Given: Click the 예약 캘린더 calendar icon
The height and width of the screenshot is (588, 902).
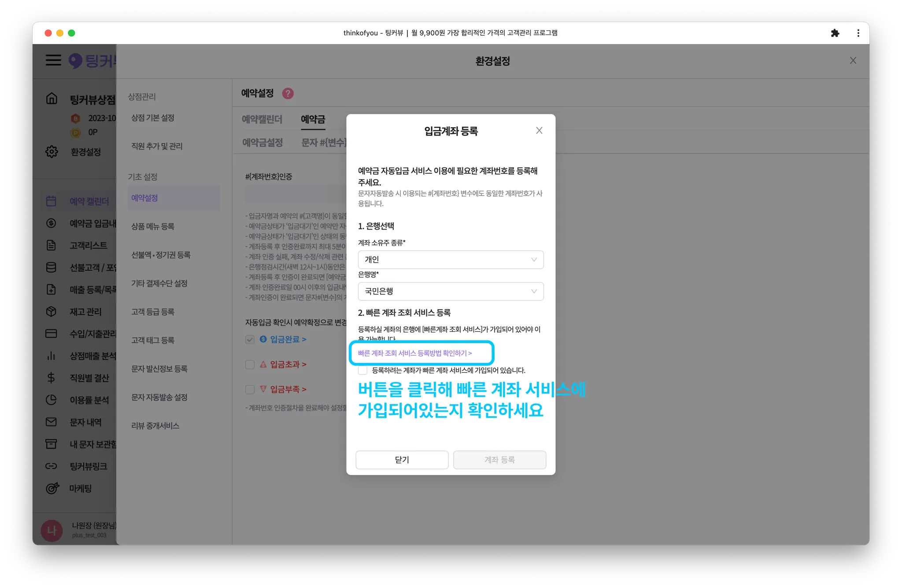Looking at the screenshot, I should point(51,201).
